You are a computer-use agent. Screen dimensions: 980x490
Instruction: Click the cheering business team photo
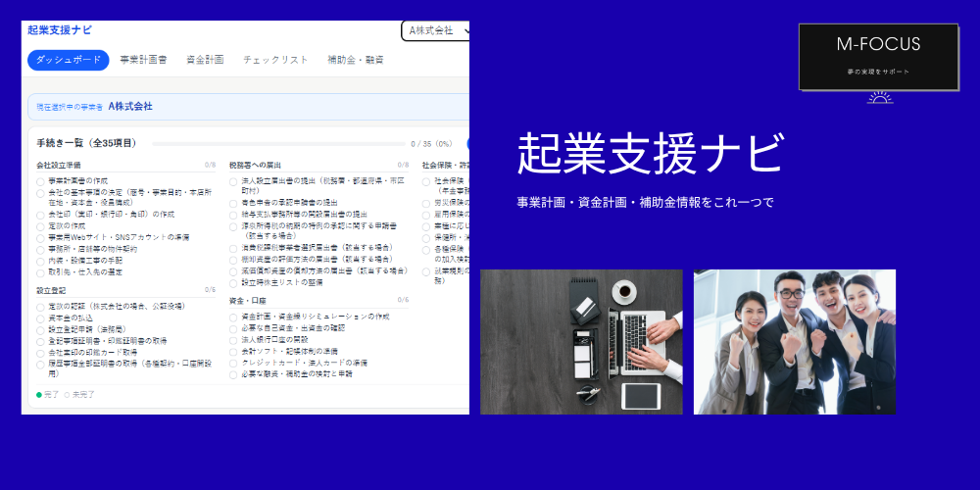click(x=795, y=342)
